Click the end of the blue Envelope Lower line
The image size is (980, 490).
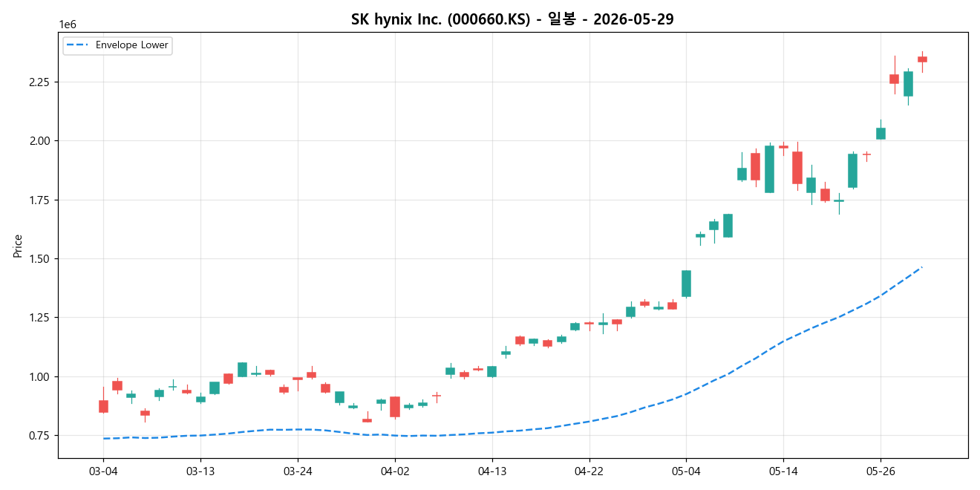[x=921, y=267]
